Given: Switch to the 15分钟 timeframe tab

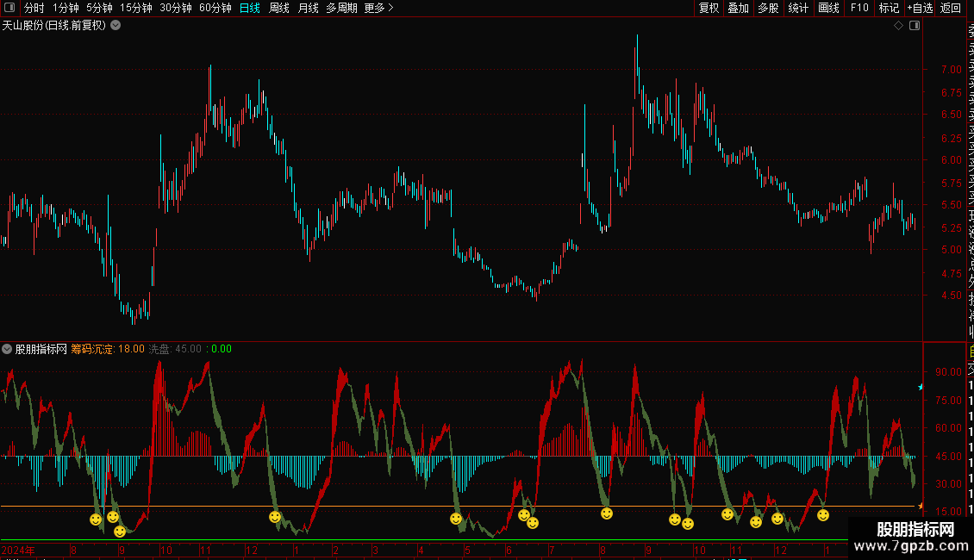Looking at the screenshot, I should [136, 8].
